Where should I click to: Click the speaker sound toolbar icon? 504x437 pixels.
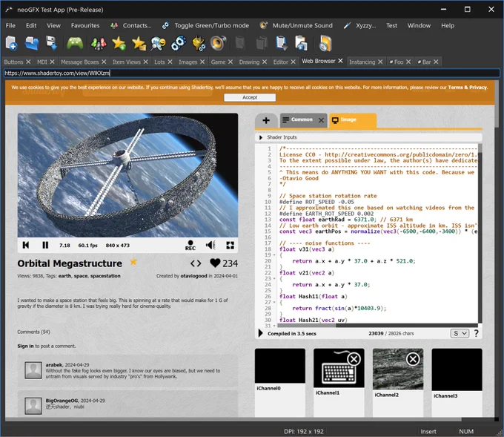tap(219, 44)
